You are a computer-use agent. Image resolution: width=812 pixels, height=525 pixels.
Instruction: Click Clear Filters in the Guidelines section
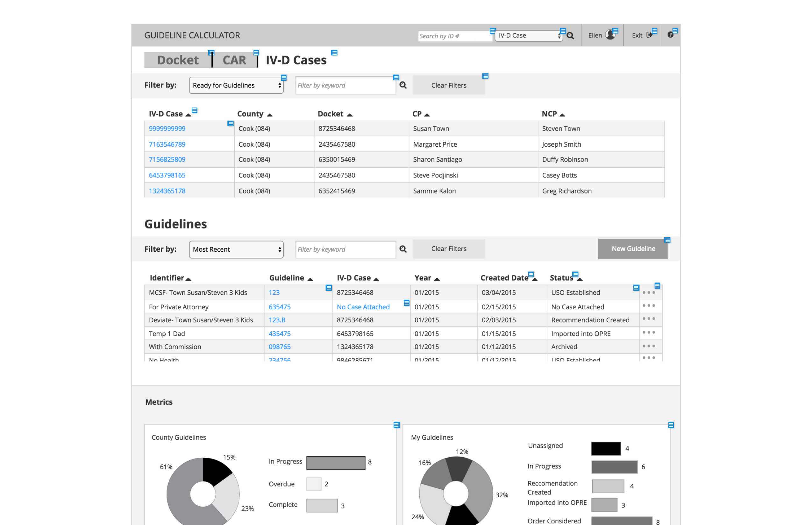[x=449, y=249]
